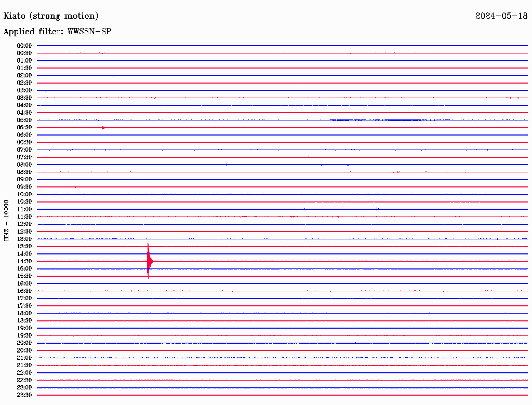Click the date label 2024-05-18

(501, 16)
